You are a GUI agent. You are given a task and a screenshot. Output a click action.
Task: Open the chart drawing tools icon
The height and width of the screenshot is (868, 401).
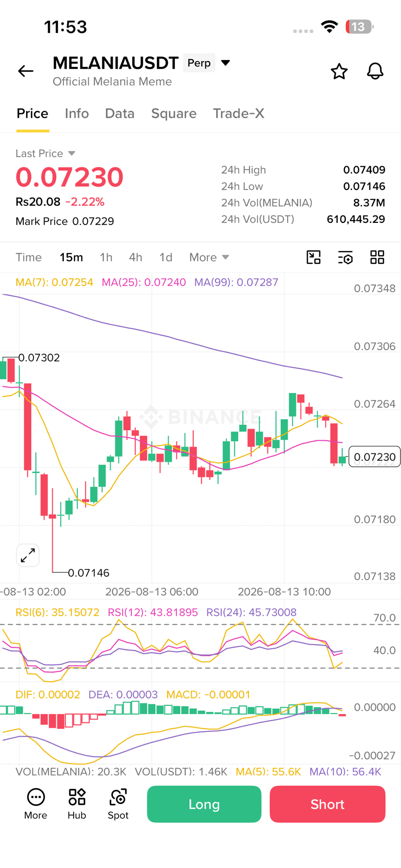click(314, 257)
